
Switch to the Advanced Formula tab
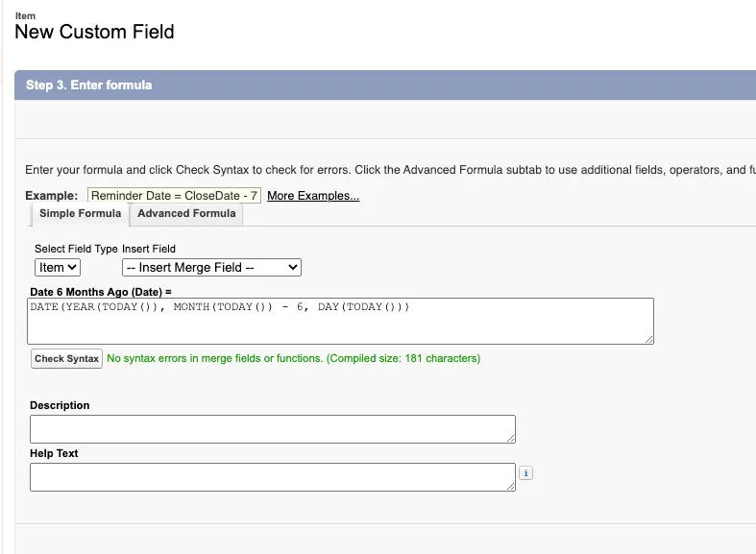(186, 213)
